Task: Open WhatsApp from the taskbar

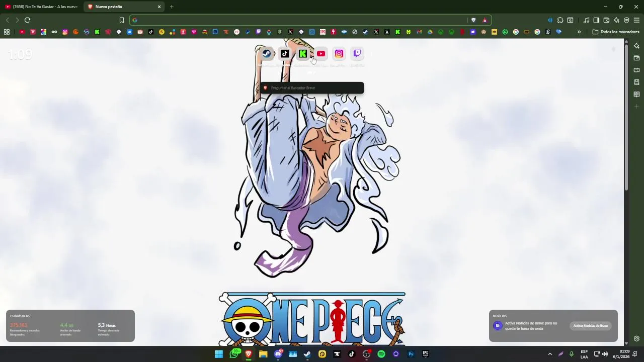Action: (x=234, y=354)
